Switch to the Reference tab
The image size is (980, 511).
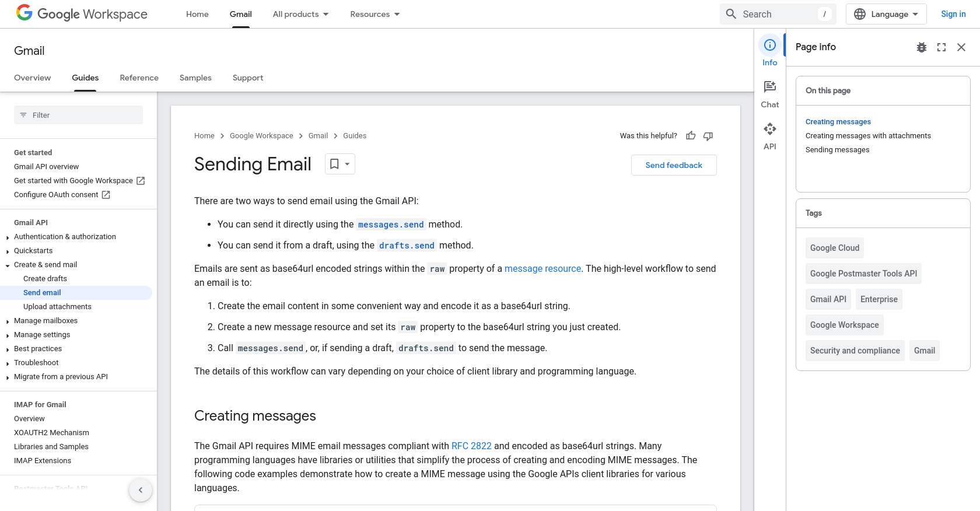[139, 78]
